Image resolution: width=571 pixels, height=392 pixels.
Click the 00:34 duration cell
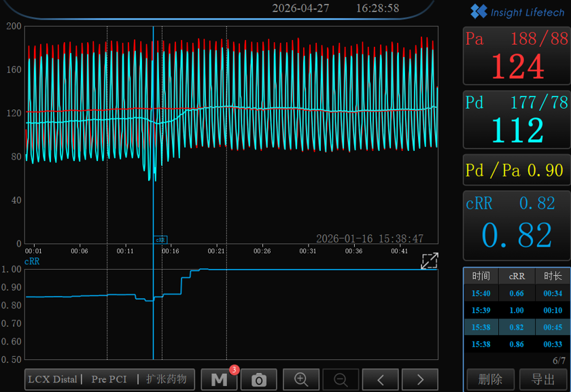(x=553, y=293)
